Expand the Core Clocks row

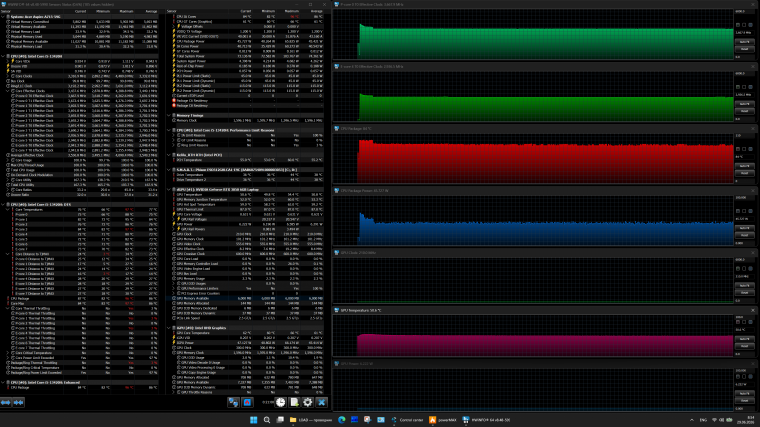coord(8,76)
